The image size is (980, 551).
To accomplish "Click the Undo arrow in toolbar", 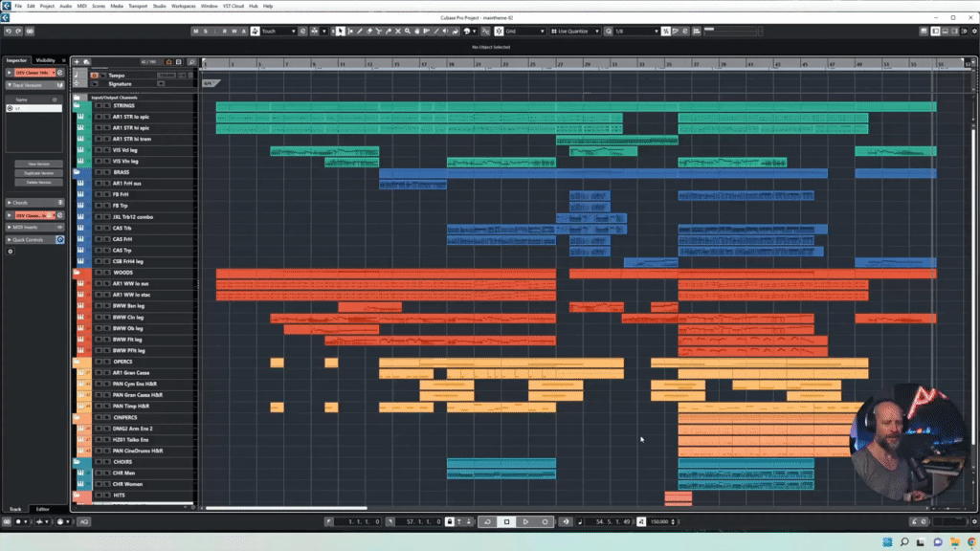I will (9, 32).
